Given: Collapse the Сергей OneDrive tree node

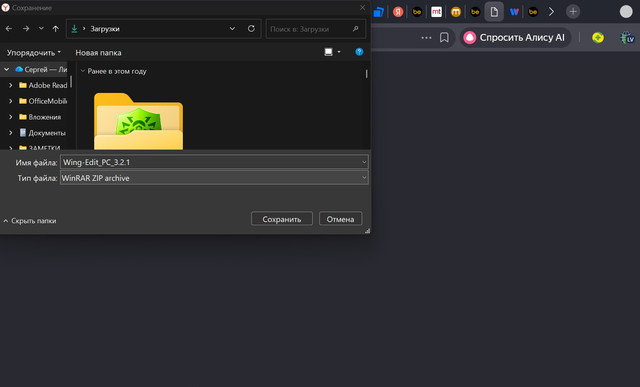Looking at the screenshot, I should 7,69.
